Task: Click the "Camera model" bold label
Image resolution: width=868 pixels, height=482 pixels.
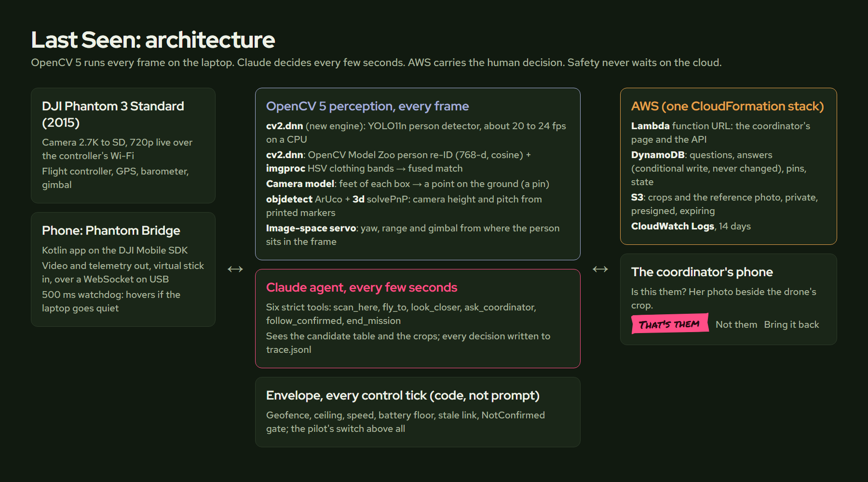Action: (x=300, y=184)
